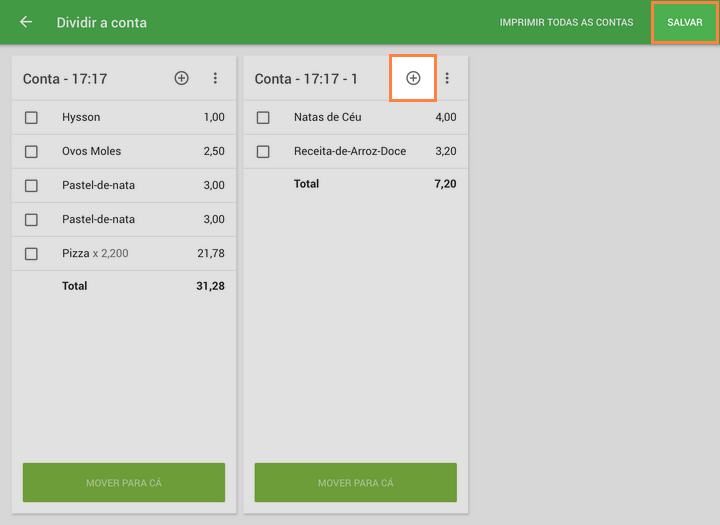Click plus icon on Conta - 17:17 - 1 card

(413, 78)
